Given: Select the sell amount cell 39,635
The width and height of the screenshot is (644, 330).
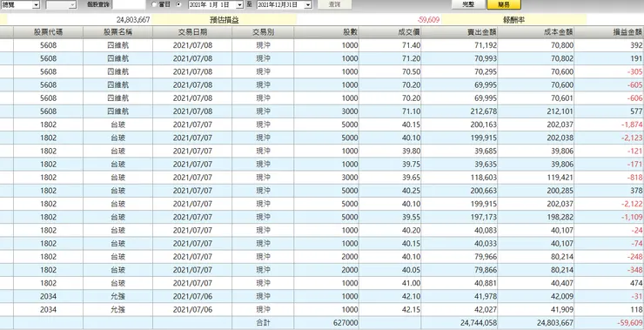Looking at the screenshot, I should point(460,164).
